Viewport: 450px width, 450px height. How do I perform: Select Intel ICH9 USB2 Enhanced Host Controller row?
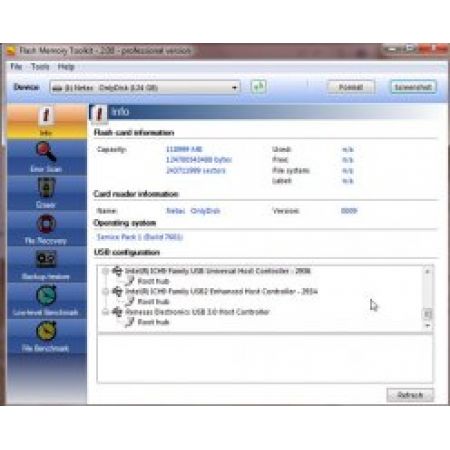(x=221, y=292)
